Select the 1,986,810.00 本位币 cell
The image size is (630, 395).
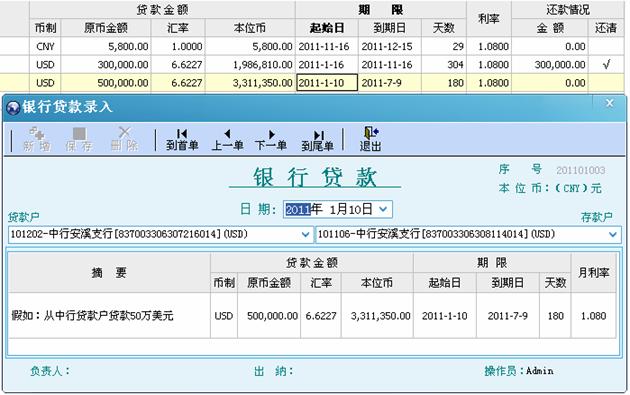pos(250,65)
